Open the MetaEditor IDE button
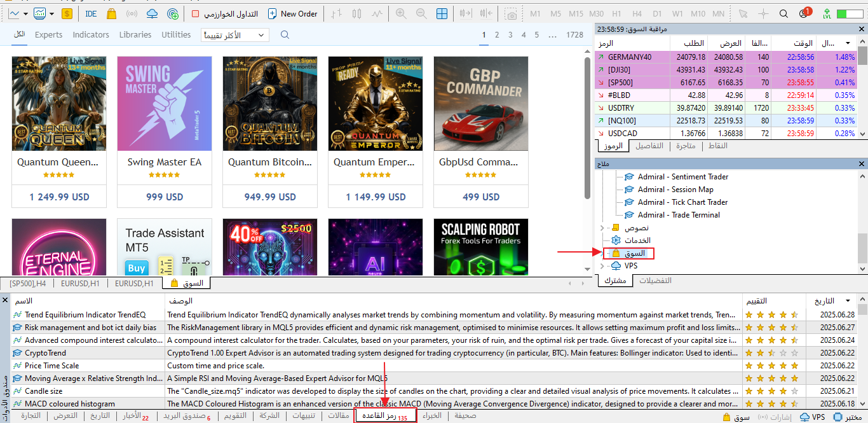Screen dimensions: 868x423 click(91, 13)
